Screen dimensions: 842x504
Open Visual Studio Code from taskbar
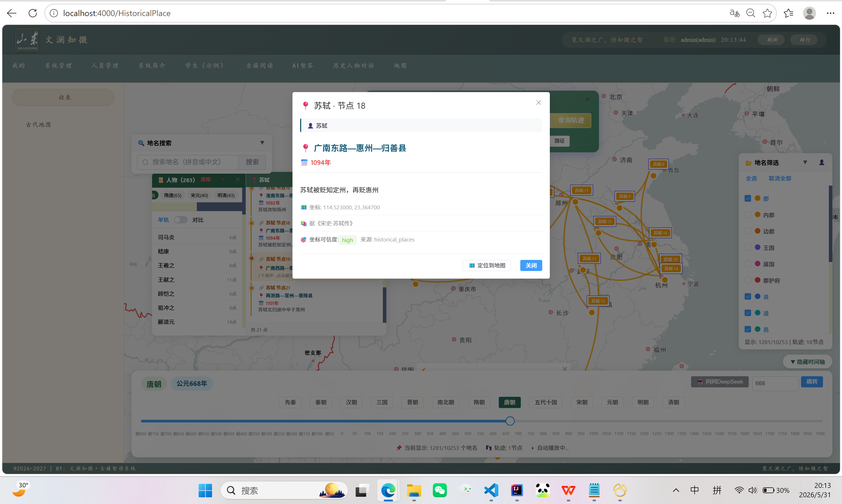point(491,491)
